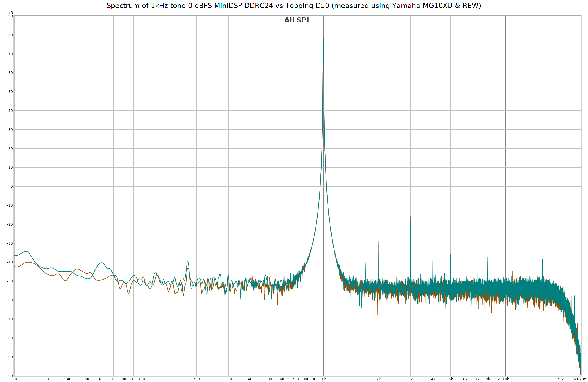Screen dimensions: 588x382
Task: Click the '-80' dB axis label
Action: pyautogui.click(x=10, y=338)
